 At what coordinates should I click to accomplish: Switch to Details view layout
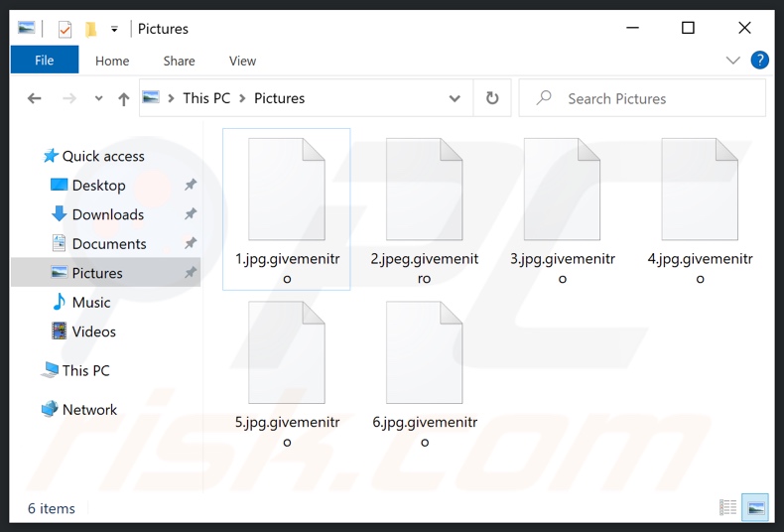[x=728, y=508]
